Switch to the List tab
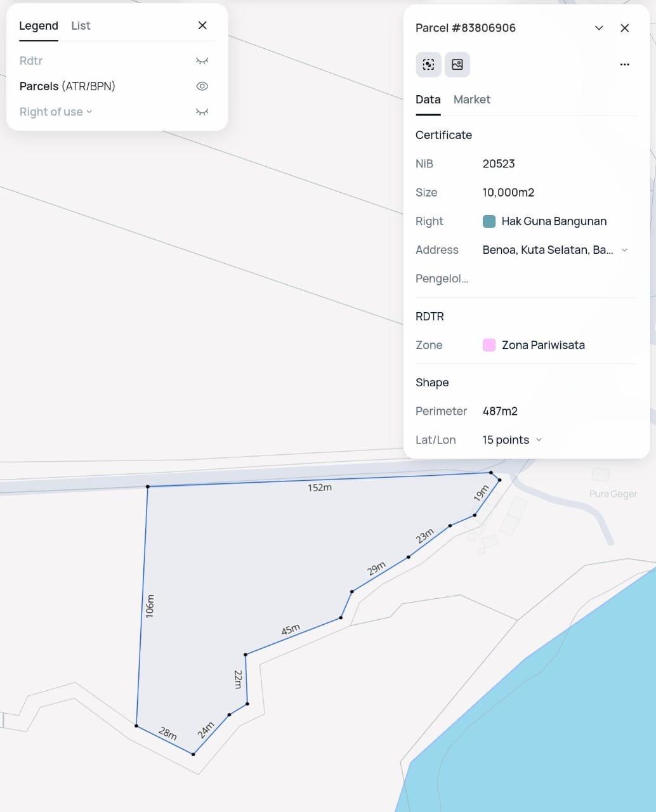The image size is (656, 812). click(81, 26)
